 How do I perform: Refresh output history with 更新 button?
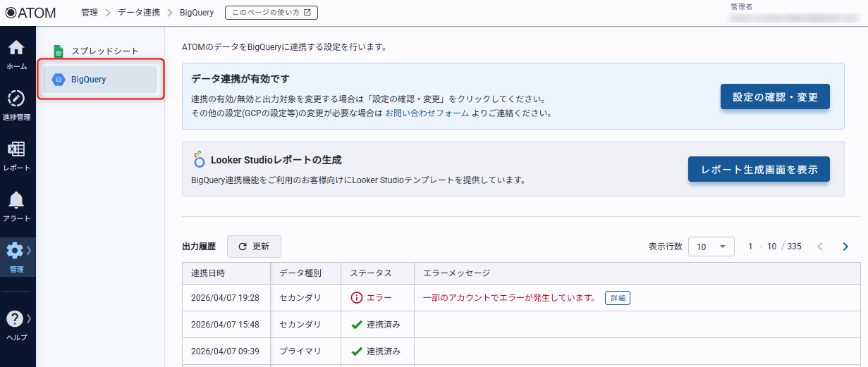tap(254, 247)
